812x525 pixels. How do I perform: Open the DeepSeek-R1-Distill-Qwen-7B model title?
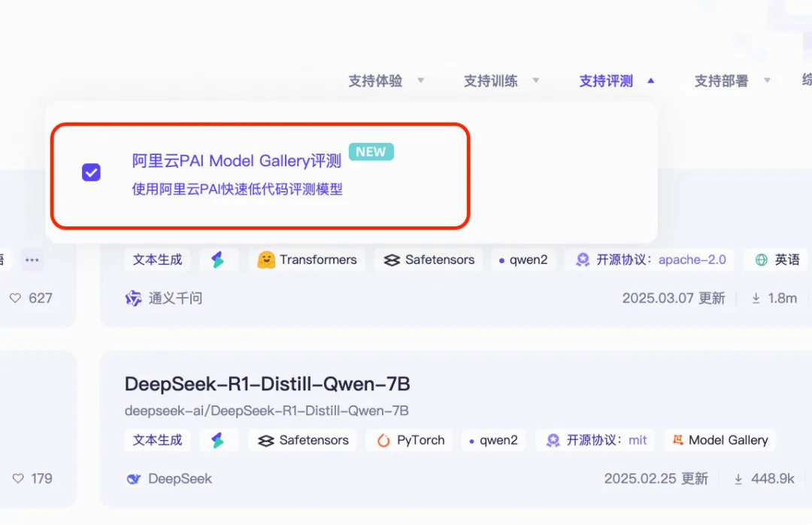pos(267,384)
